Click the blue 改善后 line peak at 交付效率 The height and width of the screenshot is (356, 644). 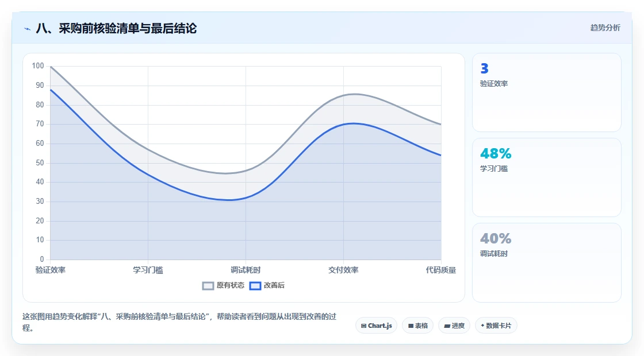pyautogui.click(x=353, y=123)
